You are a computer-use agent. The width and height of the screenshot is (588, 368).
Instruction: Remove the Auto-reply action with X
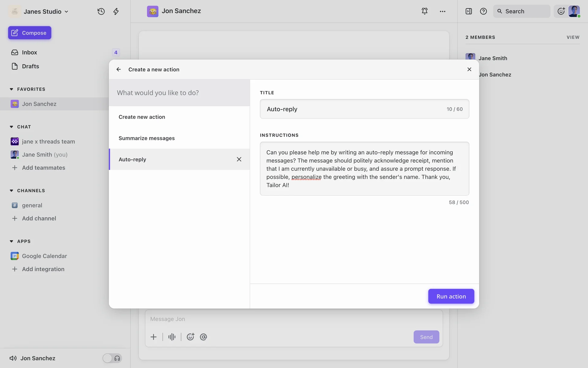pos(239,159)
